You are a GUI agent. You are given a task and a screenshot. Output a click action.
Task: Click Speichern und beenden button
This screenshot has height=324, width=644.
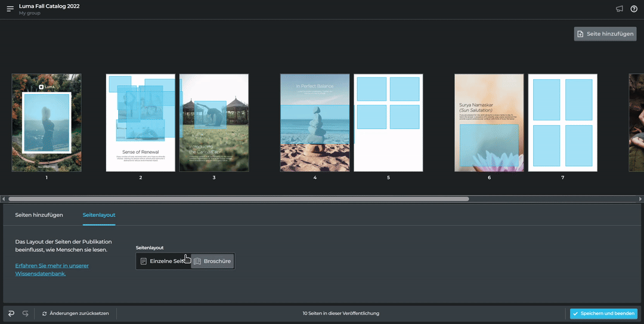point(603,313)
